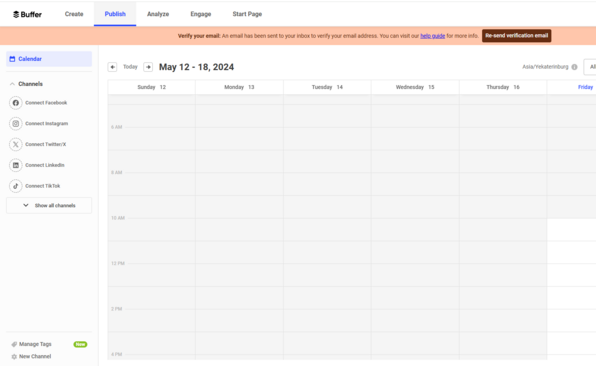
Task: Select the Friday column header
Action: tap(572, 87)
